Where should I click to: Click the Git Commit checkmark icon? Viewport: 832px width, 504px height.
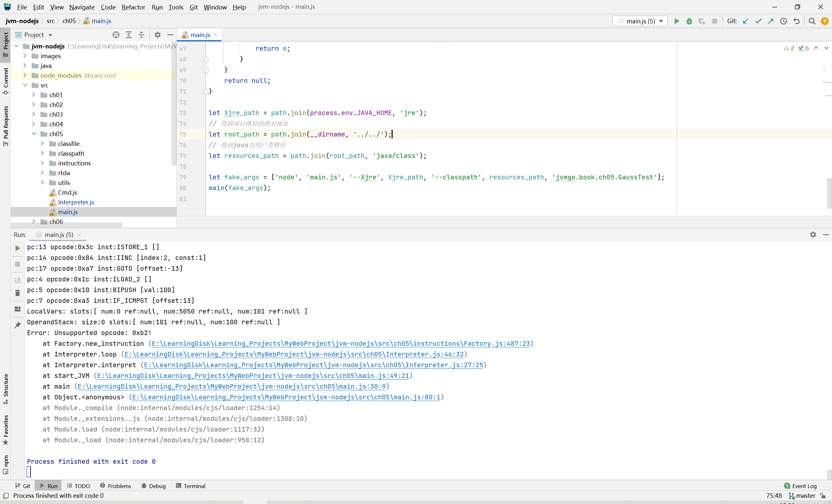click(x=759, y=21)
